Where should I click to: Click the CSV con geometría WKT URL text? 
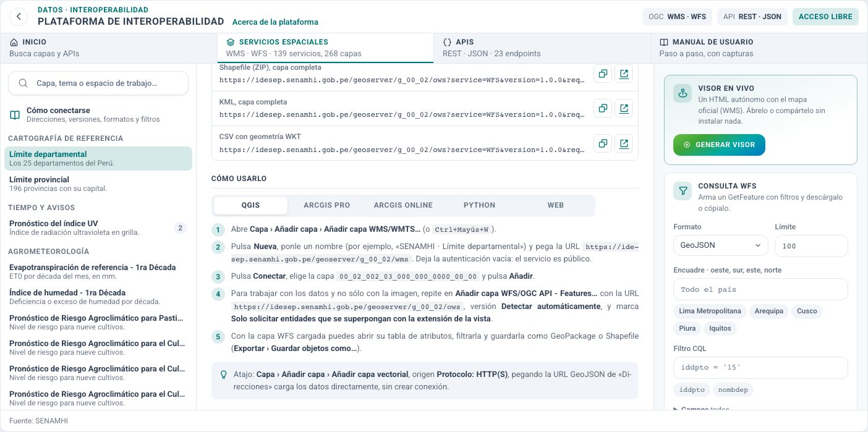click(402, 150)
